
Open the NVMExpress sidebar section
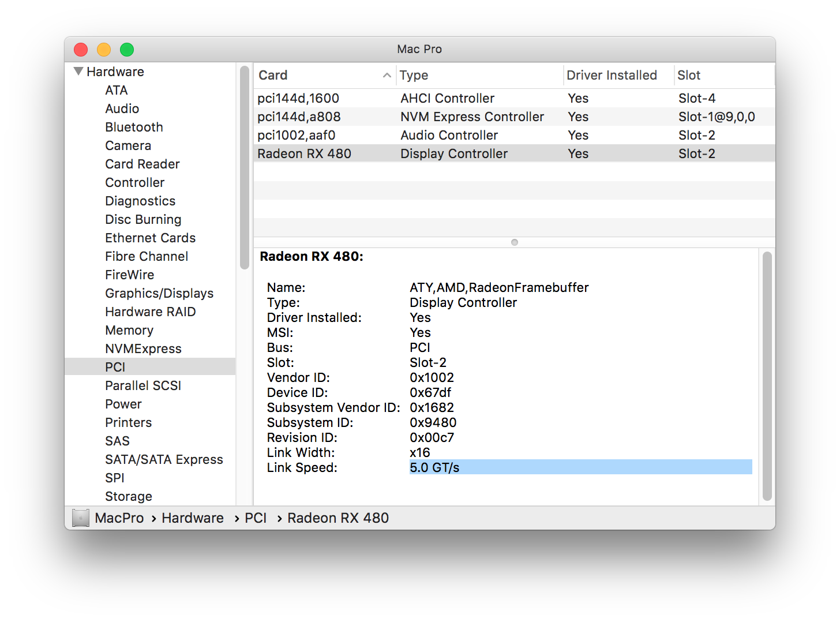click(x=143, y=349)
